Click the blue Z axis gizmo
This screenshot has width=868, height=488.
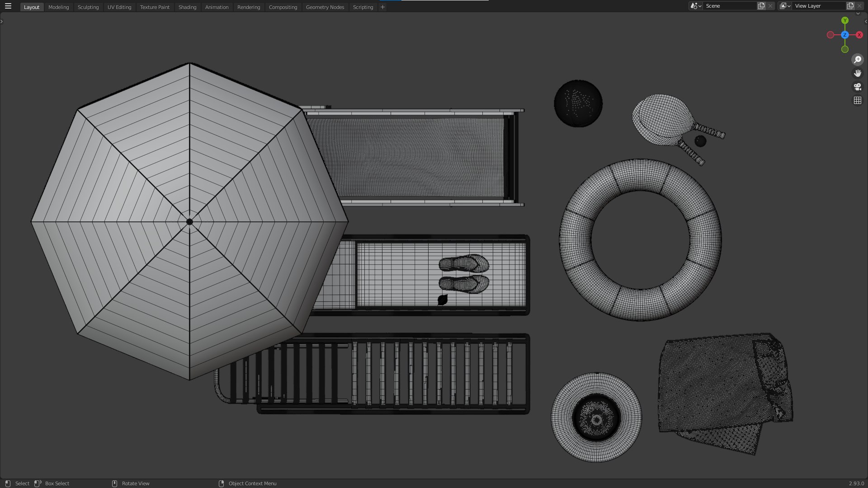[844, 35]
